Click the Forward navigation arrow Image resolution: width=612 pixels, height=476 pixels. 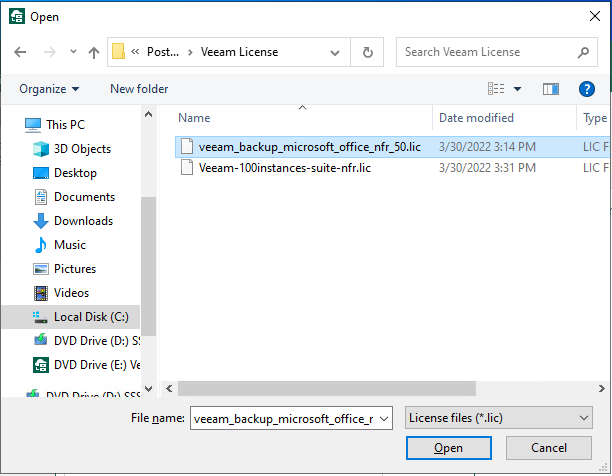50,52
